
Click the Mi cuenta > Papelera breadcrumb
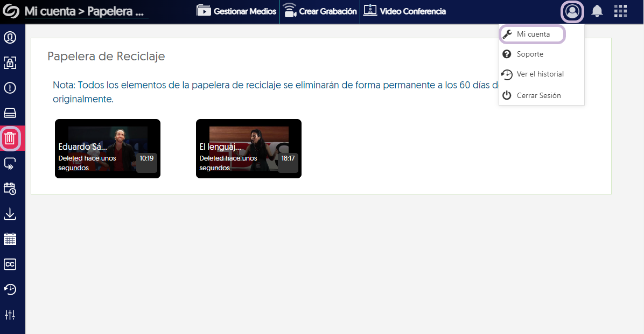pyautogui.click(x=84, y=11)
